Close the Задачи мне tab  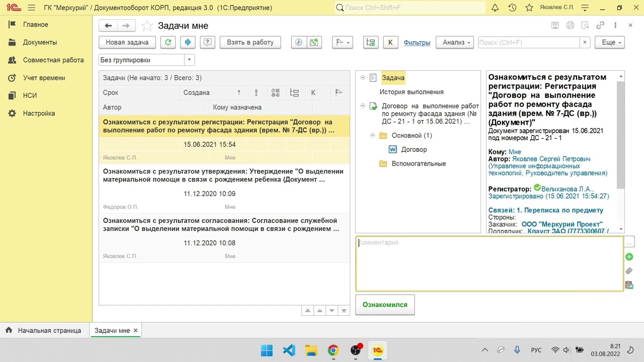pyautogui.click(x=135, y=330)
